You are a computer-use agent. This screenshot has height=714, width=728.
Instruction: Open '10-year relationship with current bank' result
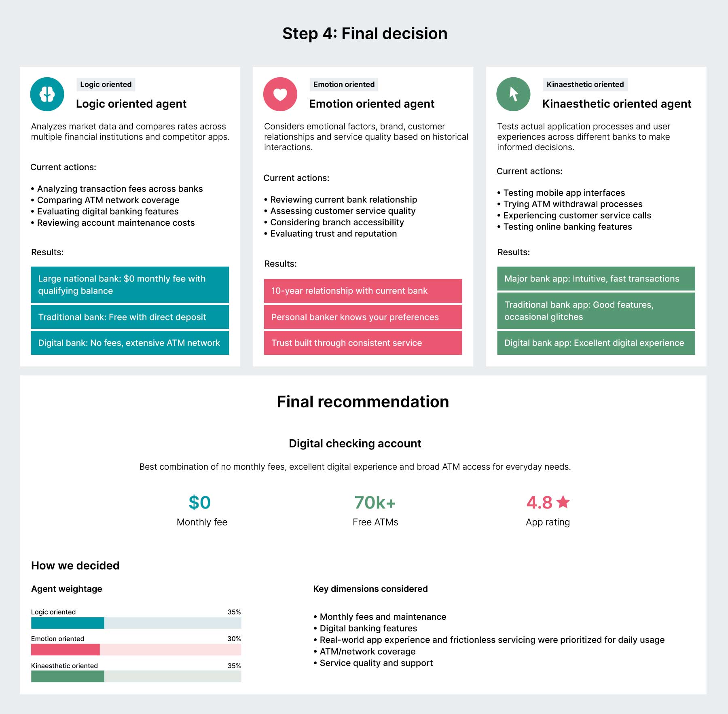coord(363,291)
